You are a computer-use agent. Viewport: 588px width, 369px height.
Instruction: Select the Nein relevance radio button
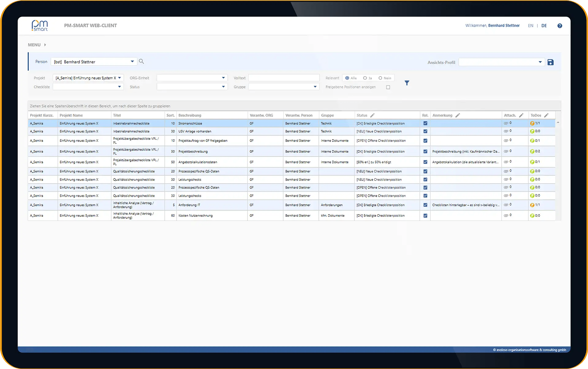click(380, 78)
